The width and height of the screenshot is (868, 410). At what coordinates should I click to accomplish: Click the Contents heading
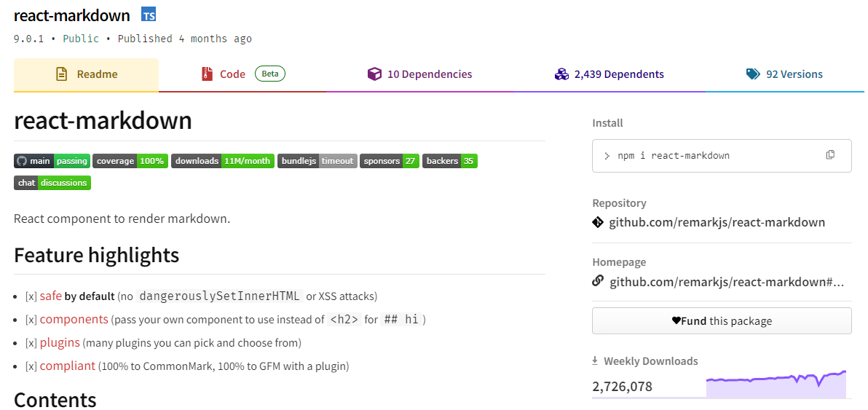tap(55, 400)
